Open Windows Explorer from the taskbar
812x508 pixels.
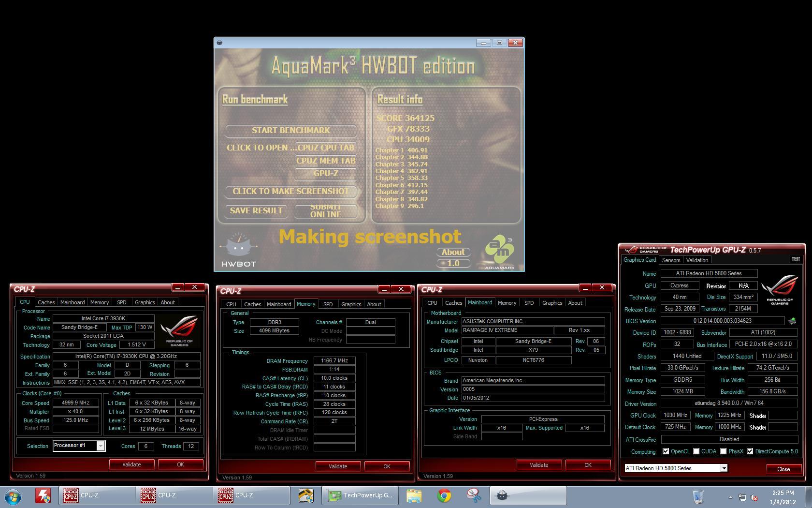click(414, 495)
